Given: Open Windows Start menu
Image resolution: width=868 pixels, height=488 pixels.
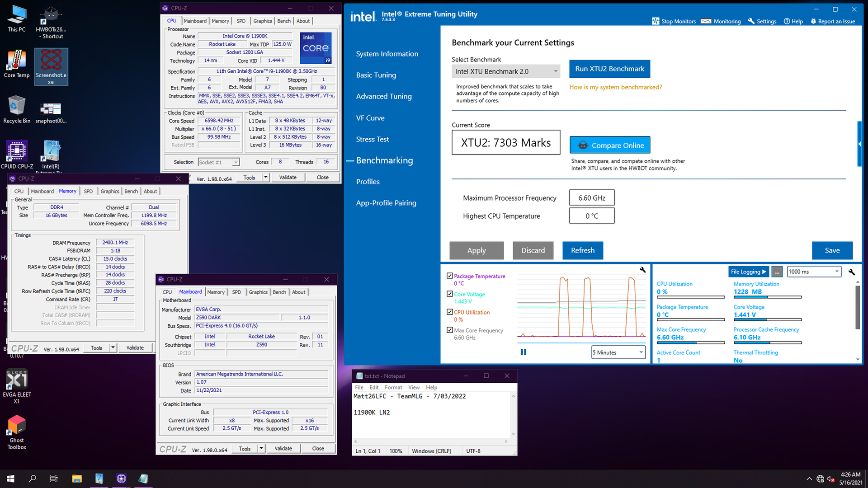Looking at the screenshot, I should tap(11, 479).
